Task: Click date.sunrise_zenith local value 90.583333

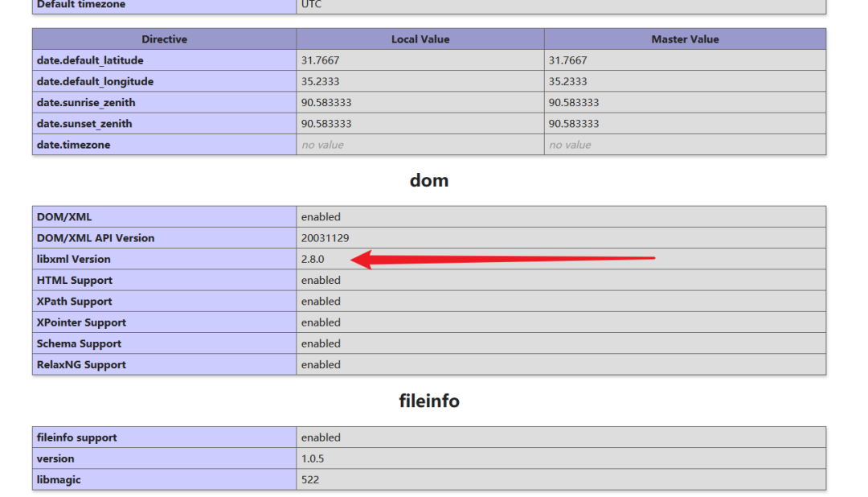Action: point(326,102)
